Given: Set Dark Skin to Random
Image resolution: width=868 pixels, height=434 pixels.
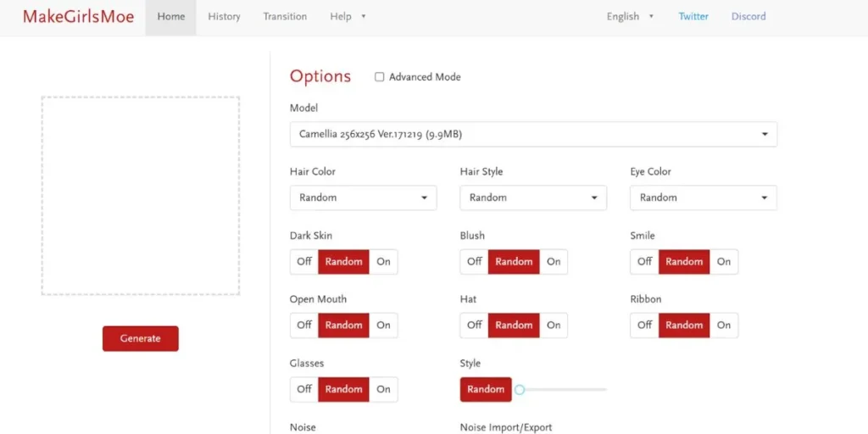Looking at the screenshot, I should point(344,262).
